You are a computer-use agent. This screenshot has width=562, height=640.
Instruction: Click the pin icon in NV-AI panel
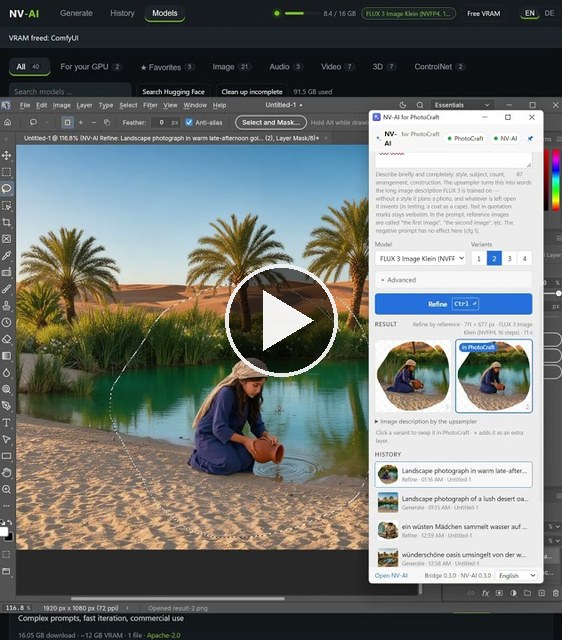[530, 138]
